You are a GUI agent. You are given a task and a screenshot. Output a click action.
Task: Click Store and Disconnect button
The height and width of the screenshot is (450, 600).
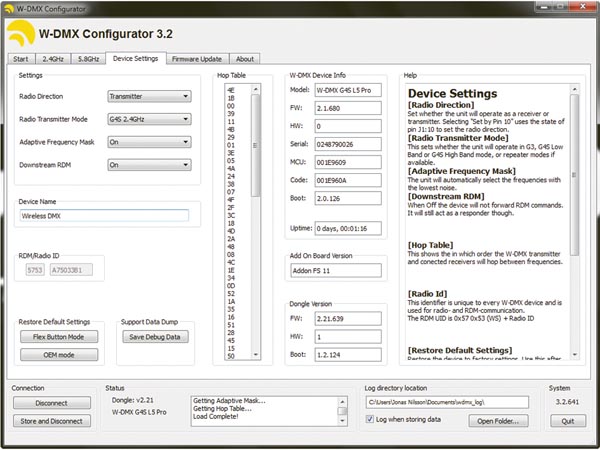[x=52, y=421]
